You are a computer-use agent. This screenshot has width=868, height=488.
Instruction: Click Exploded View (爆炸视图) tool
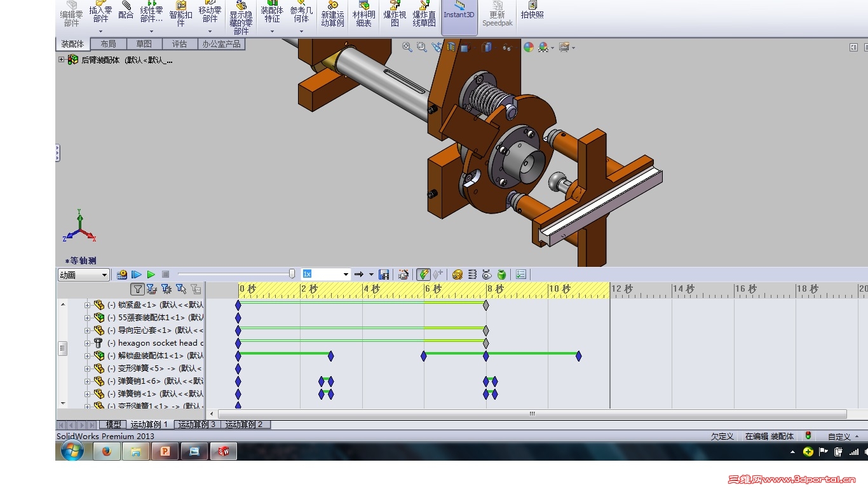tap(395, 14)
